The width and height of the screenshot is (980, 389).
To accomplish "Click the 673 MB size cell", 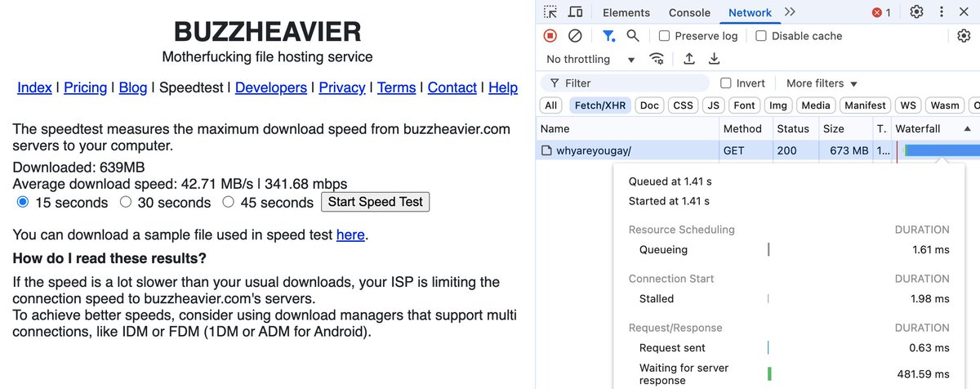I will (845, 151).
